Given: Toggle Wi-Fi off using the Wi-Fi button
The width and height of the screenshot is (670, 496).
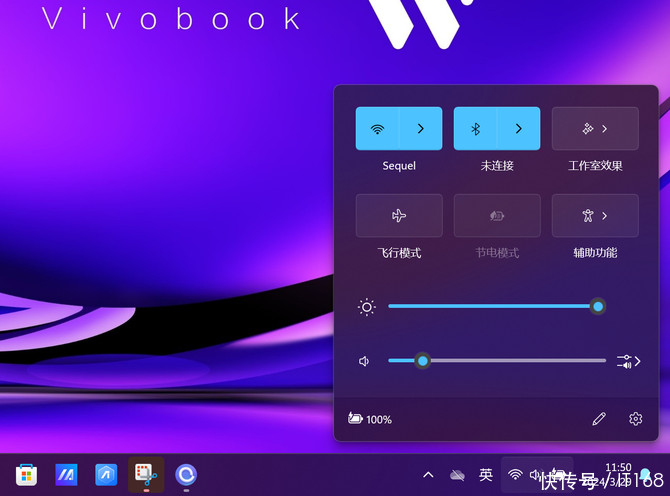Looking at the screenshot, I should tap(377, 129).
